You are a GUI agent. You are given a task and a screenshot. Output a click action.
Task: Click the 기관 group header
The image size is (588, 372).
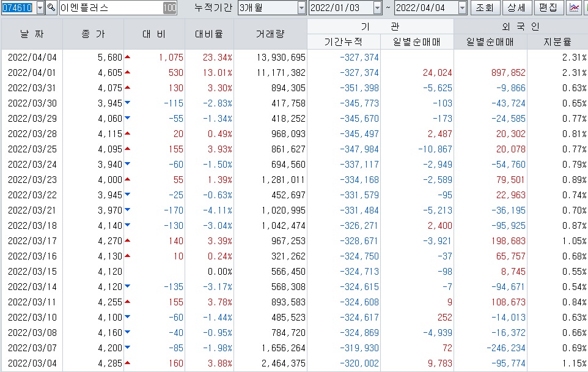pyautogui.click(x=380, y=27)
